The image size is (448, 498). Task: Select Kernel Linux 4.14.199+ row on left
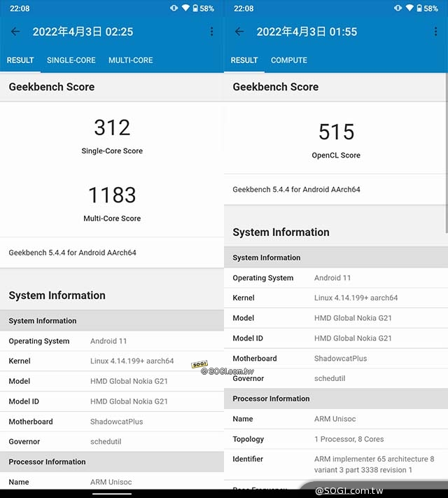(x=112, y=361)
